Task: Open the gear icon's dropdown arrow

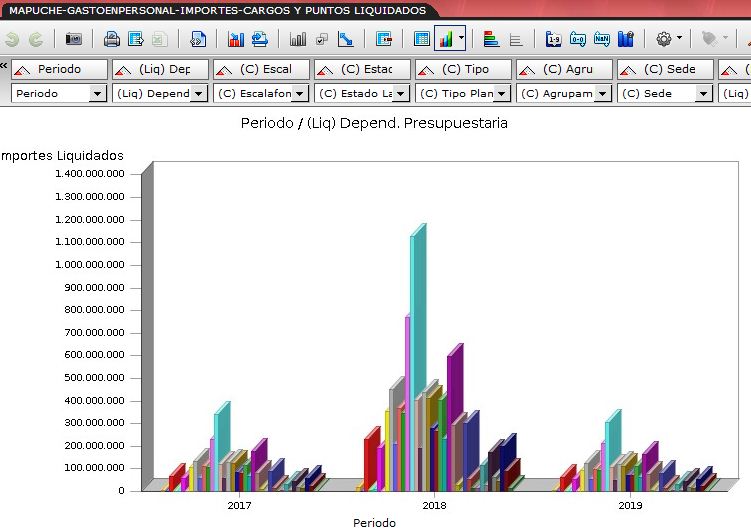Action: [x=679, y=37]
